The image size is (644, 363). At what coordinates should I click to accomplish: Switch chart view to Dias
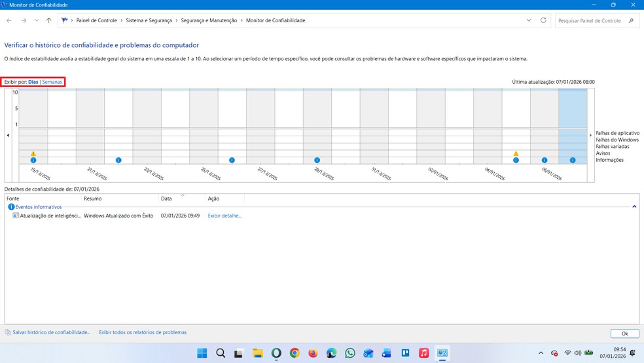[x=33, y=82]
